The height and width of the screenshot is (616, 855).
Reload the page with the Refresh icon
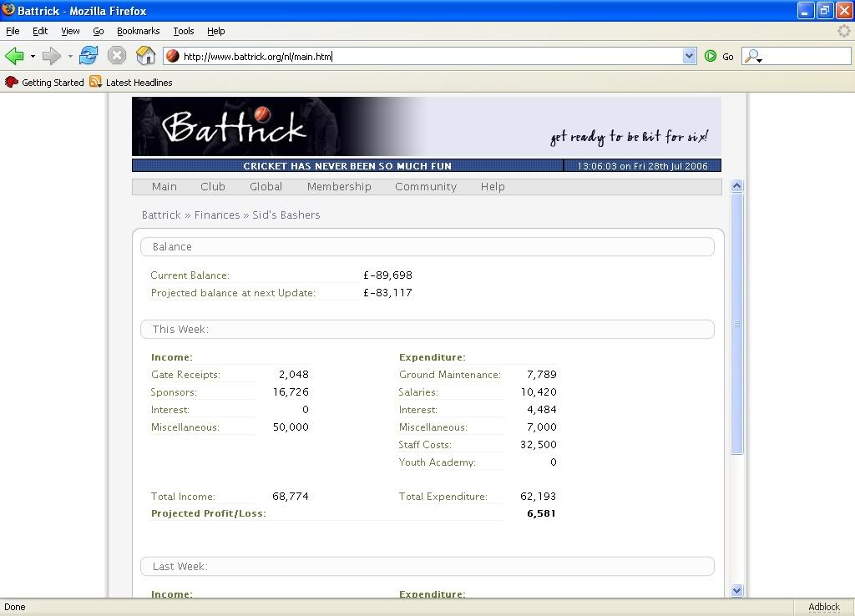89,56
